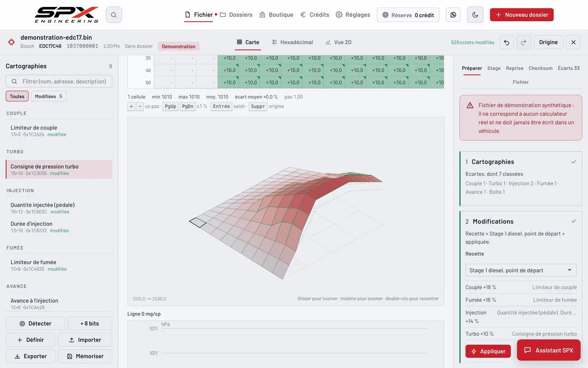Select Avance à l'injection map
The image size is (588, 368).
point(59,303)
